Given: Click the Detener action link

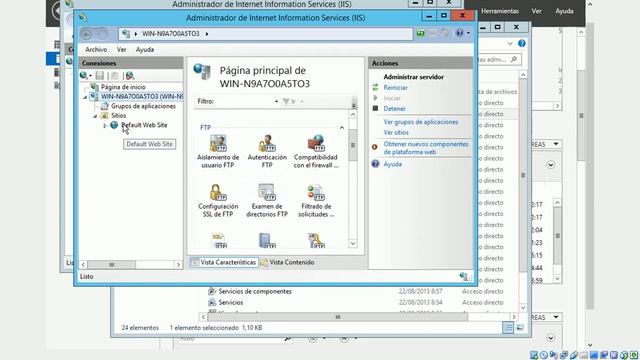Looking at the screenshot, I should point(394,109).
